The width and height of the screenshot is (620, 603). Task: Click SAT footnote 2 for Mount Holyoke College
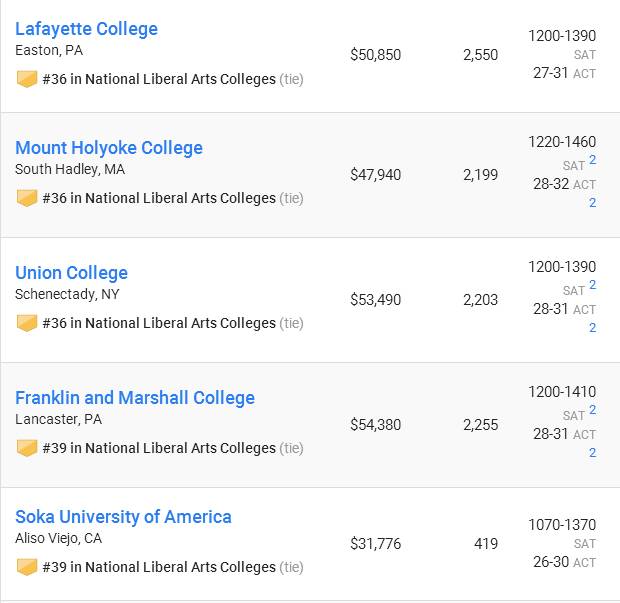592,160
